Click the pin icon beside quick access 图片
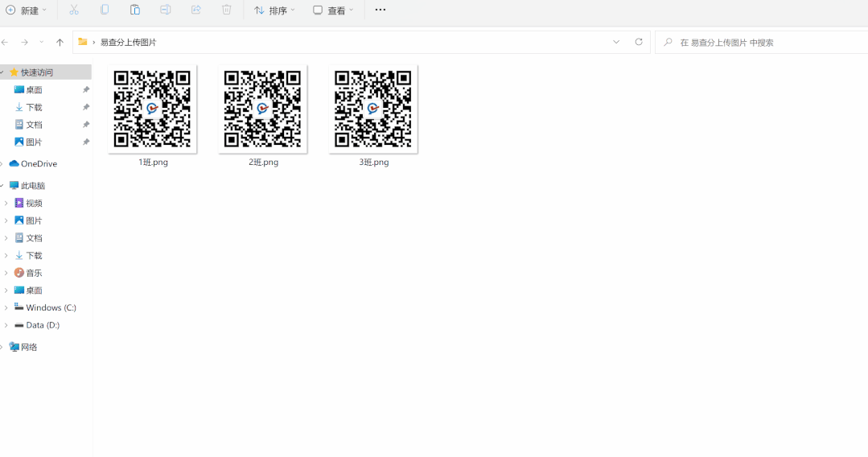The height and width of the screenshot is (457, 868). (x=86, y=142)
